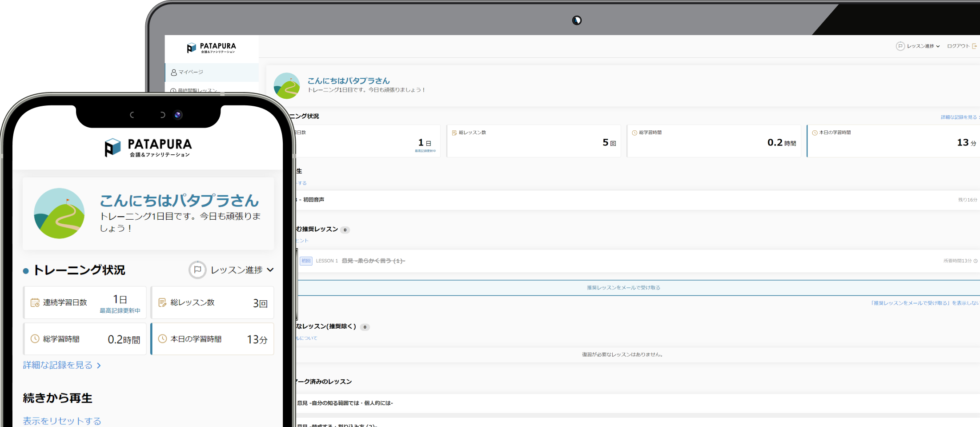
Task: Click 総学習時間 clock icon on phone
Action: (35, 339)
